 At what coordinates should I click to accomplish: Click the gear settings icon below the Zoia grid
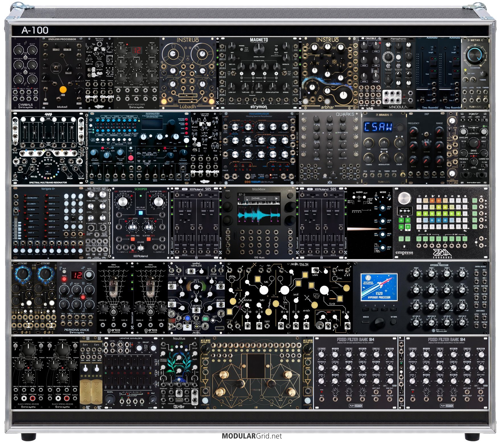pyautogui.click(x=465, y=231)
